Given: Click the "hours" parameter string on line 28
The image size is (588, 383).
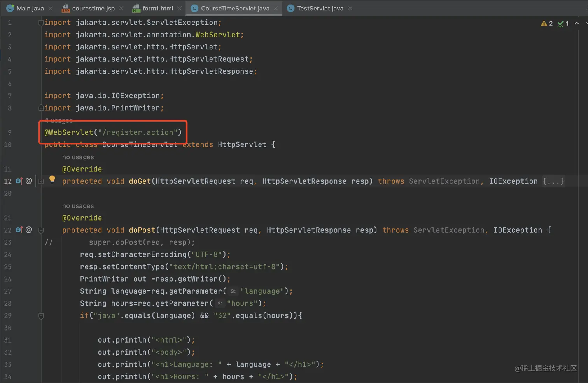Looking at the screenshot, I should point(242,303).
